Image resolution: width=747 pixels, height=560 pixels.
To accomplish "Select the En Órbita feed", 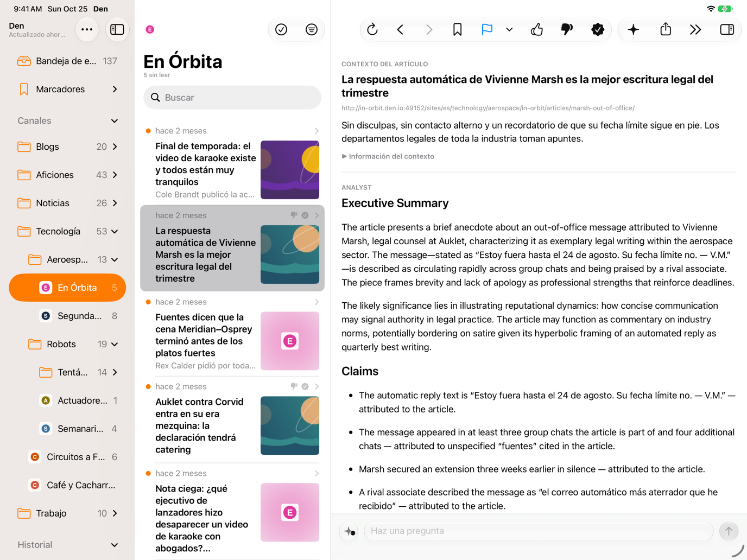I will [67, 288].
